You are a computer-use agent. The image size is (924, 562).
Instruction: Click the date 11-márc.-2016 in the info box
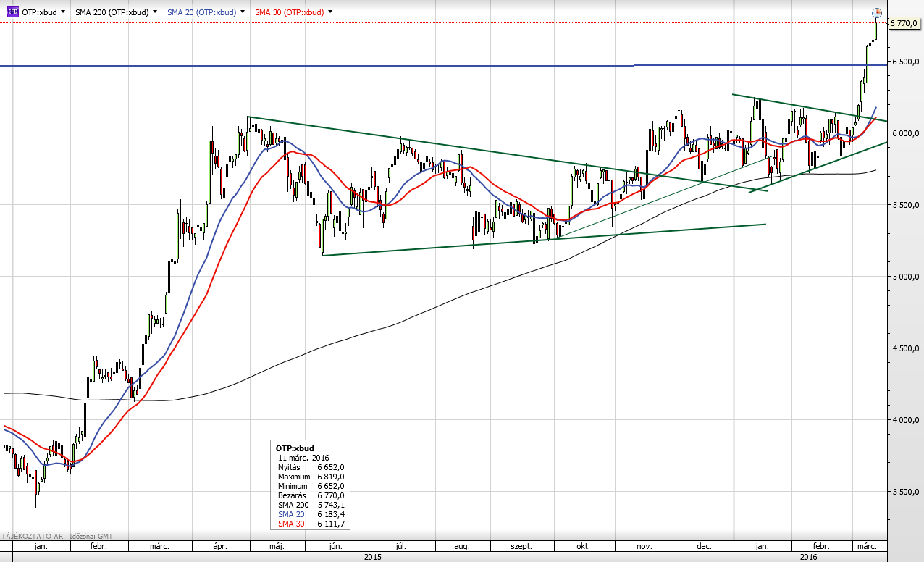click(303, 458)
